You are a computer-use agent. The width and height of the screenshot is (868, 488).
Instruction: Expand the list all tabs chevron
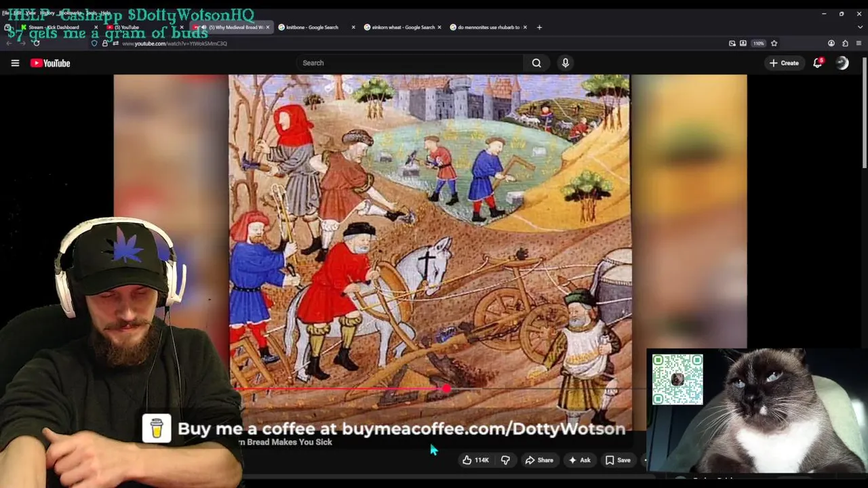860,27
